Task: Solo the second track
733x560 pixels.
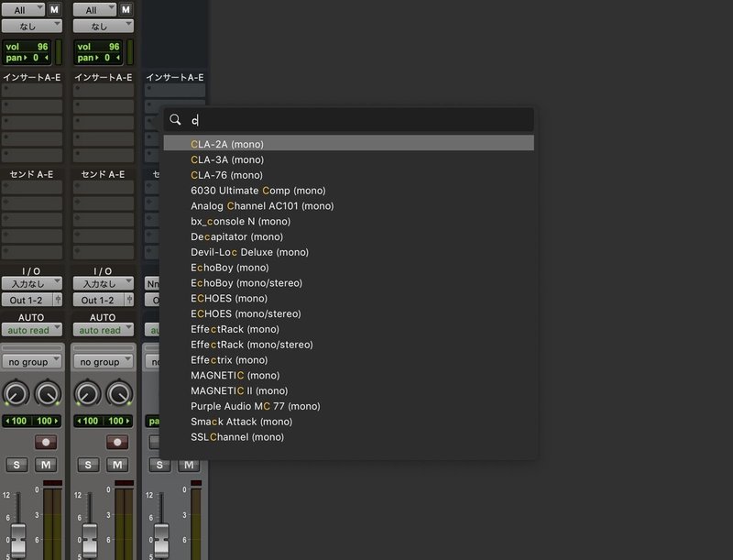Action: coord(88,465)
